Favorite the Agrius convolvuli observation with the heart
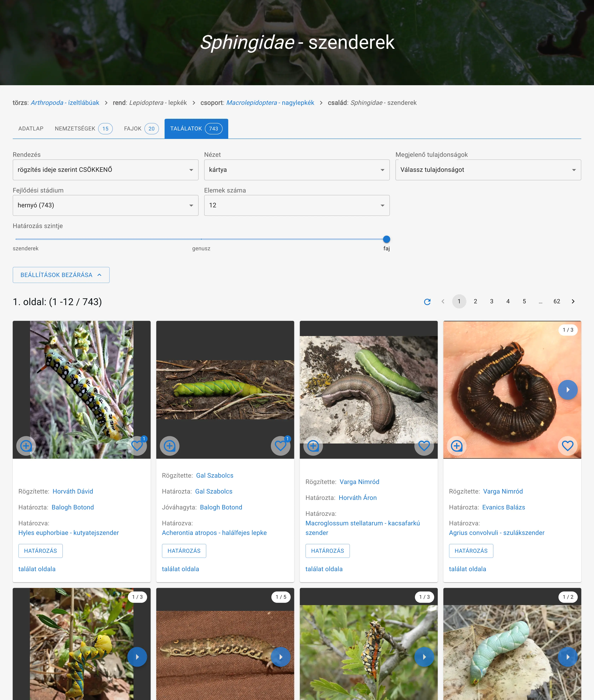The width and height of the screenshot is (594, 700). coord(568,446)
